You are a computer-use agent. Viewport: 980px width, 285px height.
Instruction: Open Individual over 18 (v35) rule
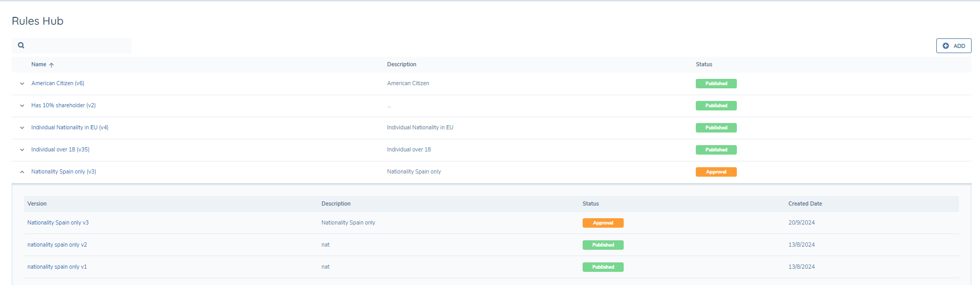(60, 149)
